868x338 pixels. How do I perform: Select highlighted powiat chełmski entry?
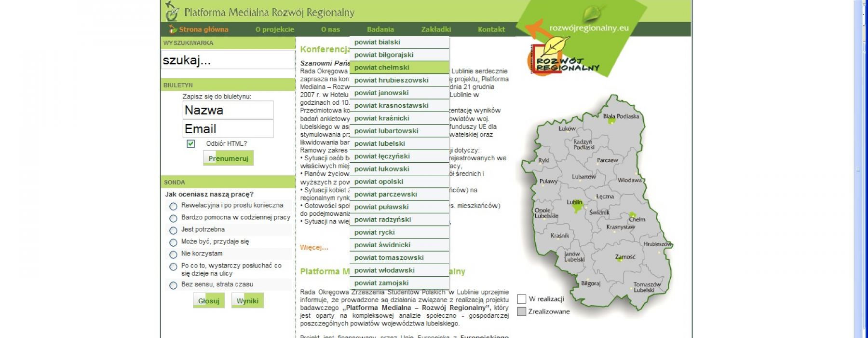tap(399, 68)
